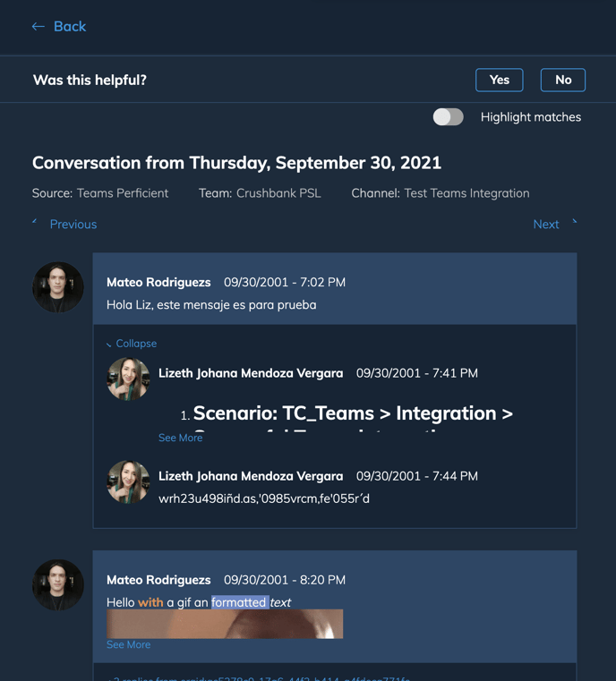Screen dimensions: 616x681
Task: Open Lizeth's avatar on the 7:41 PM reply
Action: coord(128,379)
